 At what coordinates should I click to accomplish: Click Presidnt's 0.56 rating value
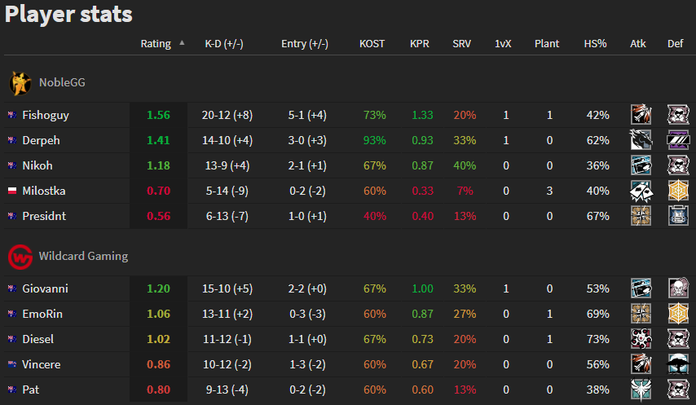coord(158,216)
